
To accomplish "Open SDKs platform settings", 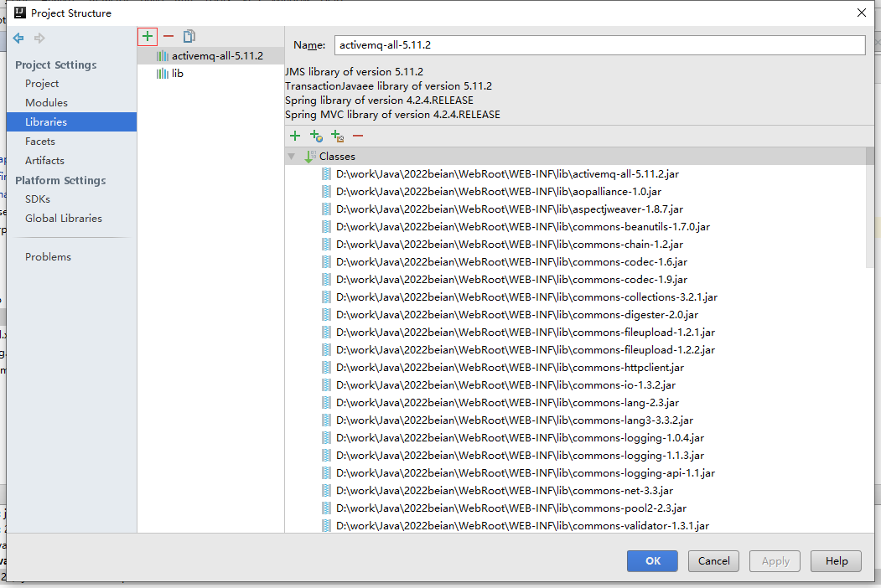I will click(38, 199).
